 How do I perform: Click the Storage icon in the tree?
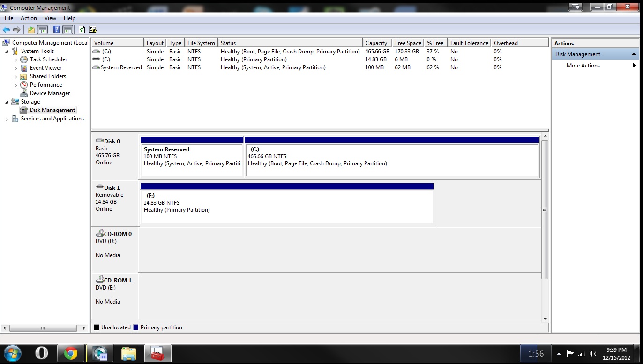tap(15, 102)
